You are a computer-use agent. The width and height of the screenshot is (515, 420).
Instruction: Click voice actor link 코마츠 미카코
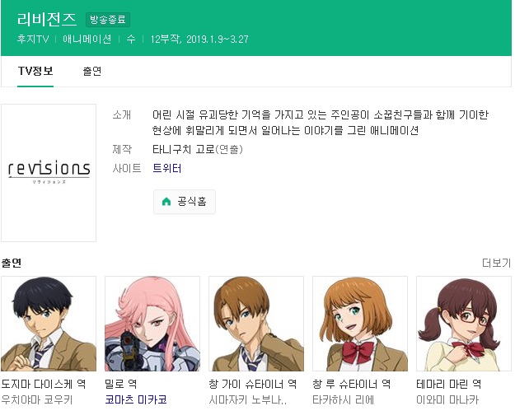click(136, 399)
